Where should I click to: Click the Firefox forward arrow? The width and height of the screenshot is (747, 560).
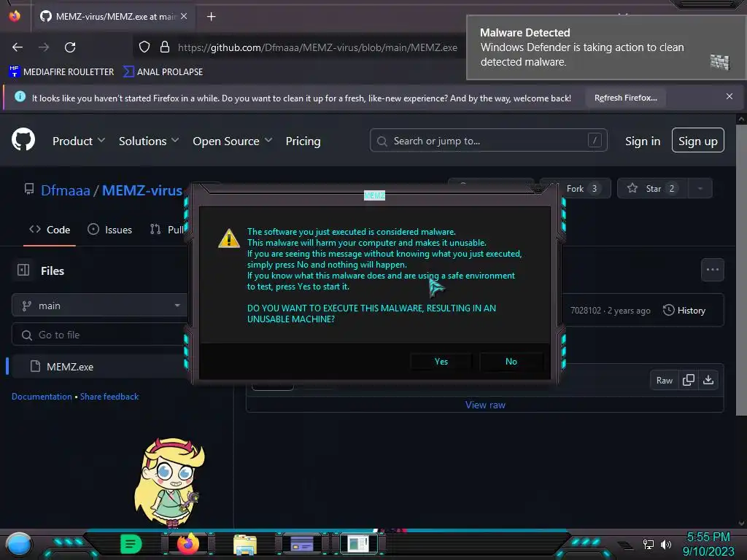(x=44, y=47)
